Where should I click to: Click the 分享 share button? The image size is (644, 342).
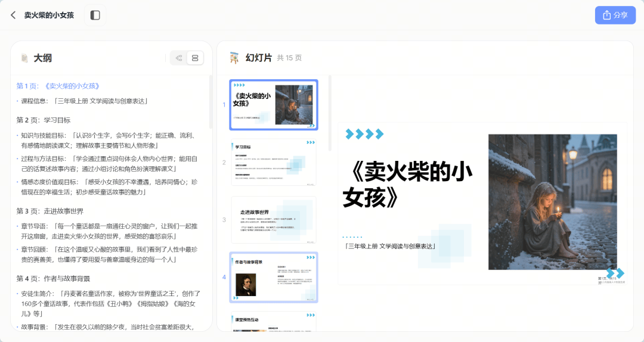(x=615, y=15)
